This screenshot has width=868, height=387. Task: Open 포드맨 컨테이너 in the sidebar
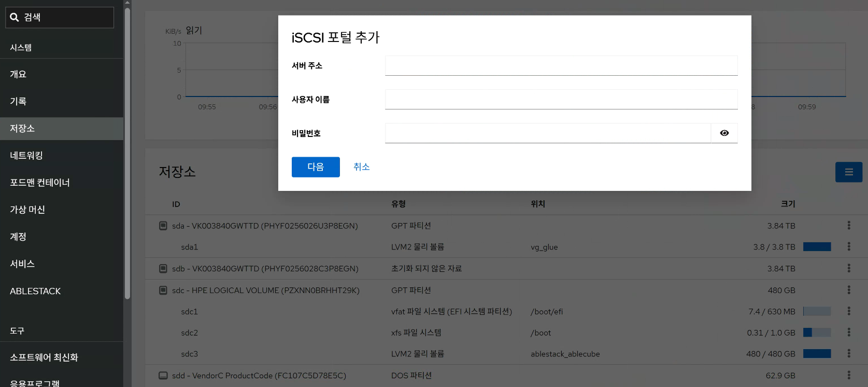[x=62, y=183]
